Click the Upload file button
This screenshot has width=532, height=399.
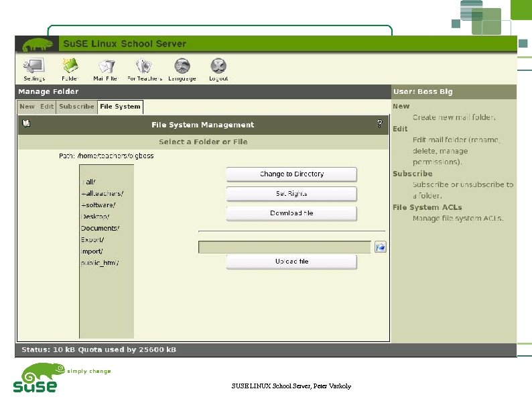coord(291,262)
